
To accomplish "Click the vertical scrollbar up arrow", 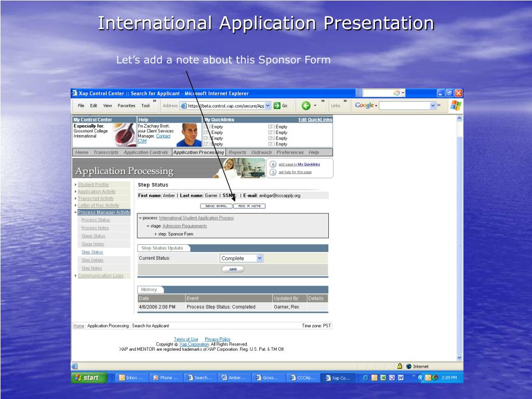I will coord(459,118).
